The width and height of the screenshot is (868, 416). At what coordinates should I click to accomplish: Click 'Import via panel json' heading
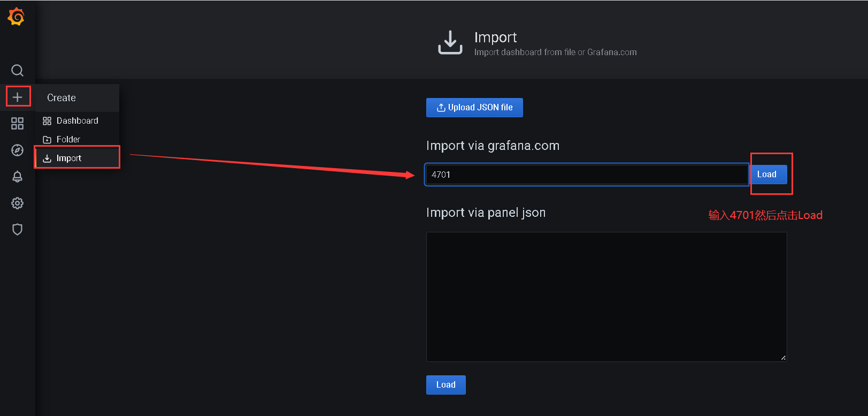486,213
